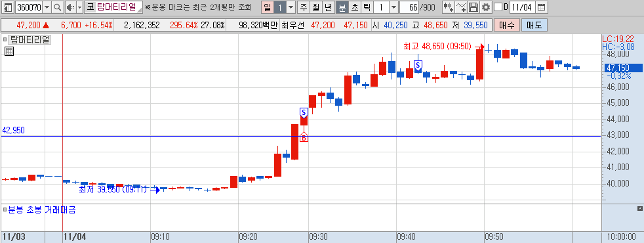
Task: Click the volume 2,162,352
Action: [x=142, y=25]
